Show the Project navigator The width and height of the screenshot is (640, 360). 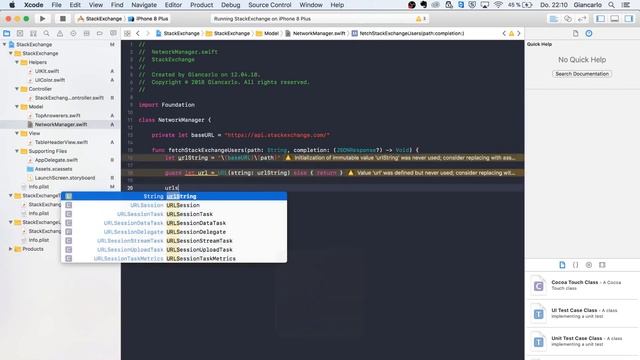7,33
